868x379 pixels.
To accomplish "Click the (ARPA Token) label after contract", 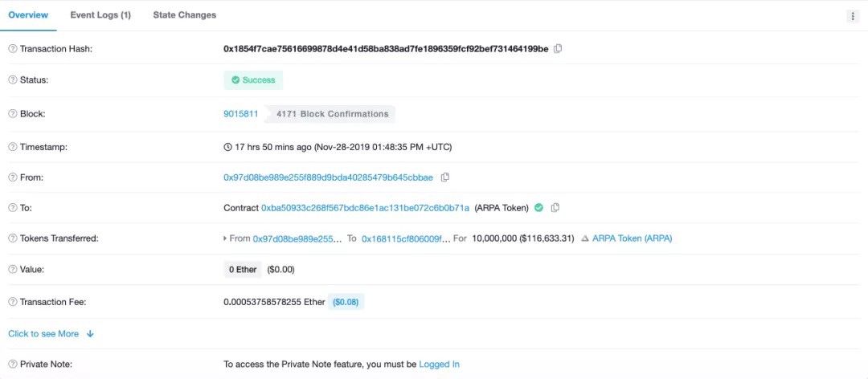I will [x=502, y=208].
